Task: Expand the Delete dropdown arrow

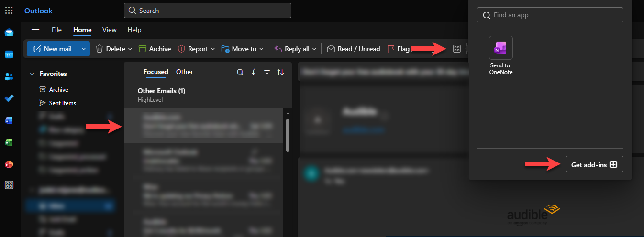Action: click(130, 49)
